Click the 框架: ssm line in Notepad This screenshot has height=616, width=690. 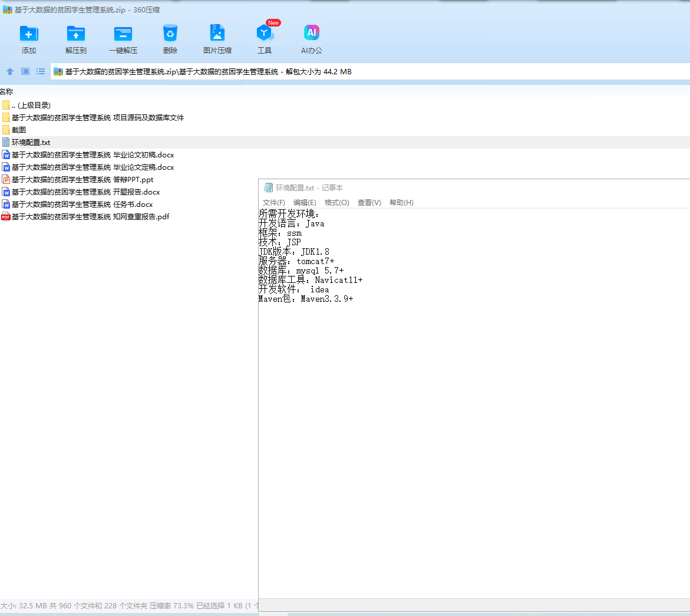point(280,233)
